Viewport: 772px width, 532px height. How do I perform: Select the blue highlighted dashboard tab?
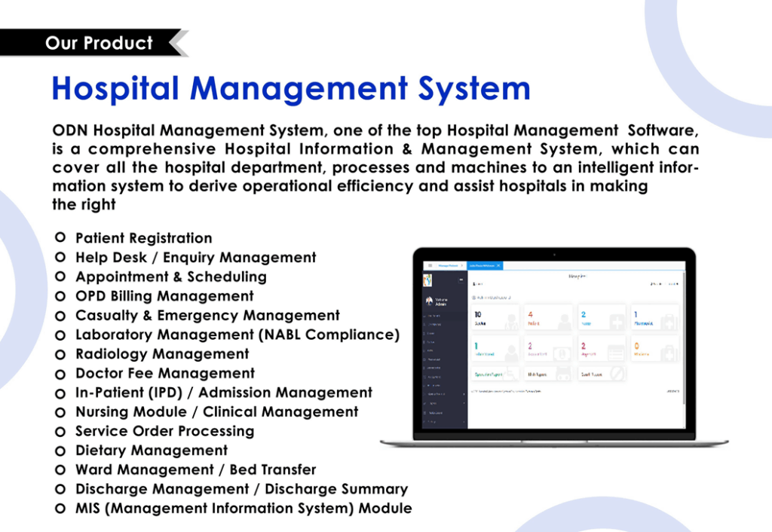click(485, 266)
